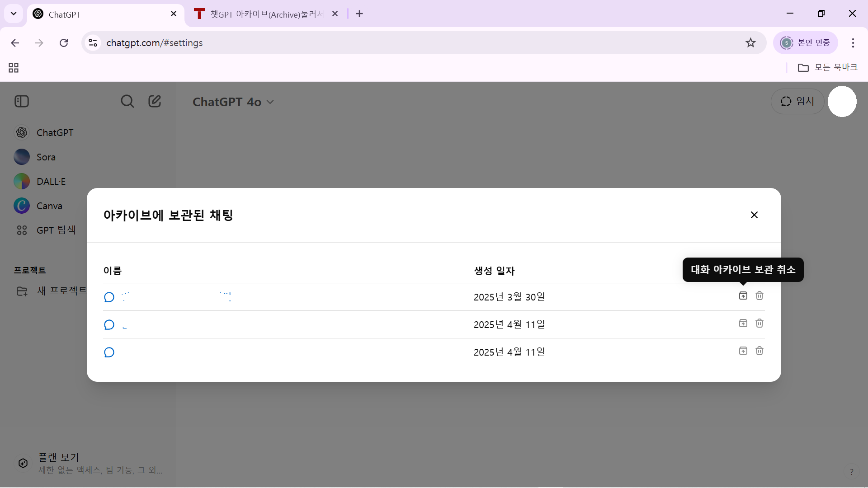Open the tab search dropdown arrow
This screenshot has height=488, width=868.
tap(14, 14)
